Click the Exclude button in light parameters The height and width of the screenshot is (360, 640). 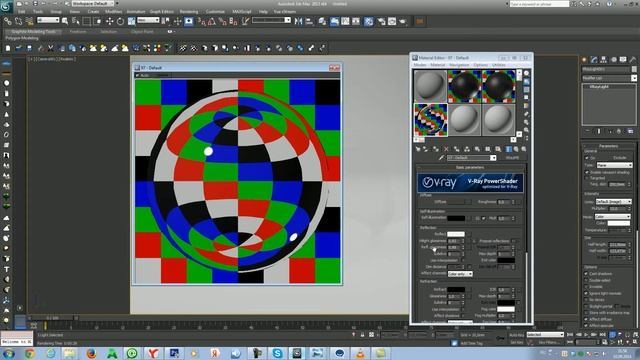coord(620,158)
